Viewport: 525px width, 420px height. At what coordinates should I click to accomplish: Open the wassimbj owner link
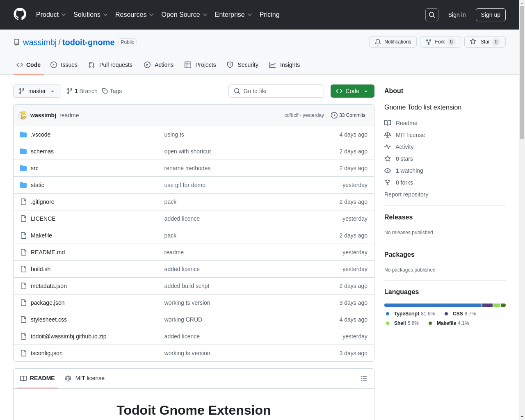40,42
